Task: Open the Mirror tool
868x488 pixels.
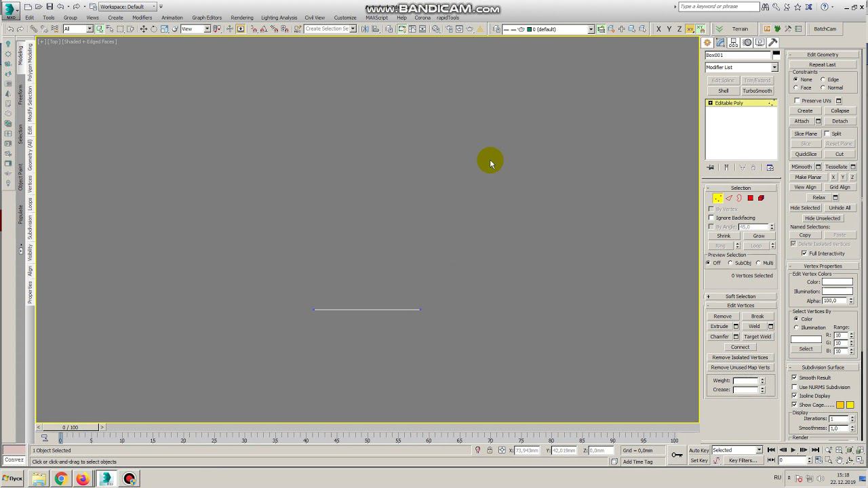Action: [365, 29]
